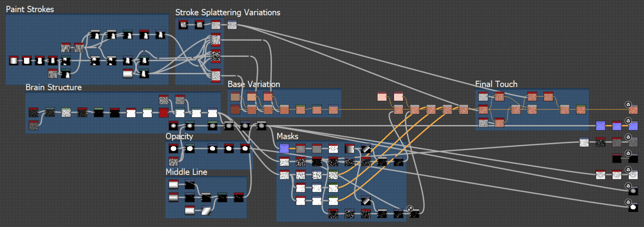Image resolution: width=644 pixels, height=227 pixels.
Task: Select the white-to-black gradient node at the bottom of Paint Strokes
Action: coord(128,74)
